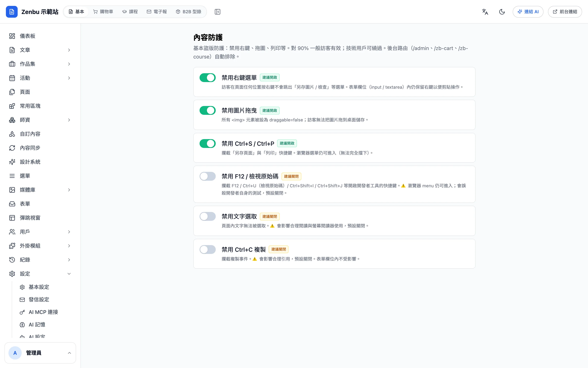Click the 選單 hamburger menu icon
The image size is (588, 368).
coord(12,176)
